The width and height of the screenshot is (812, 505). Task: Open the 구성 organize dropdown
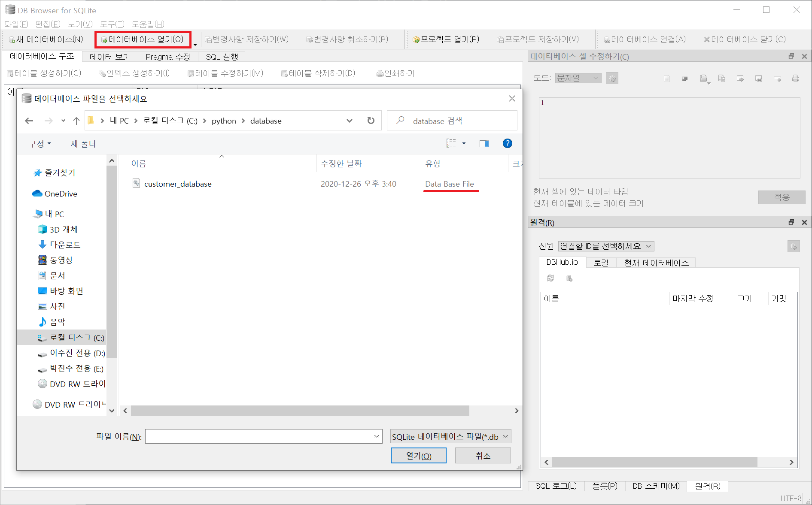[40, 144]
